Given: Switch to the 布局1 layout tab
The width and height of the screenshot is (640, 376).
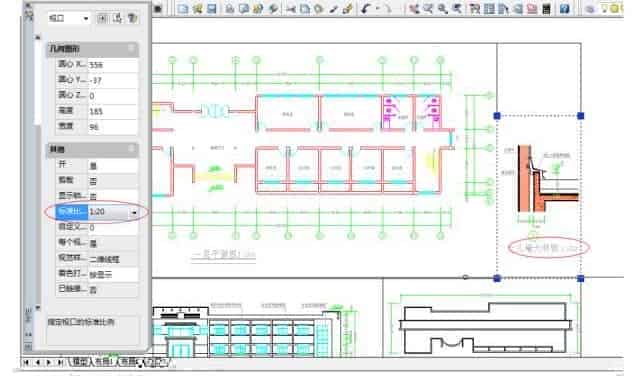Looking at the screenshot, I should click(x=104, y=362).
